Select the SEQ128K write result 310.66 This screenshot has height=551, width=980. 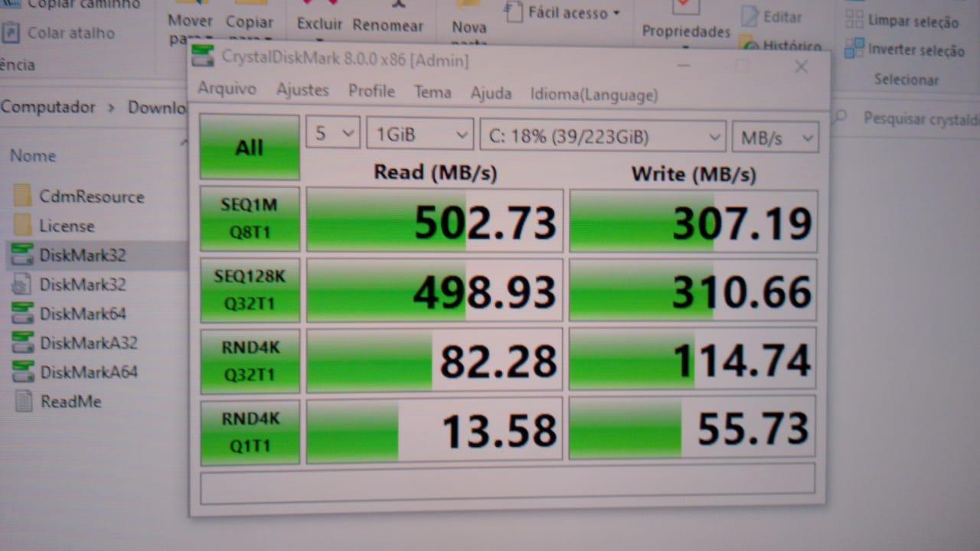[x=694, y=291]
